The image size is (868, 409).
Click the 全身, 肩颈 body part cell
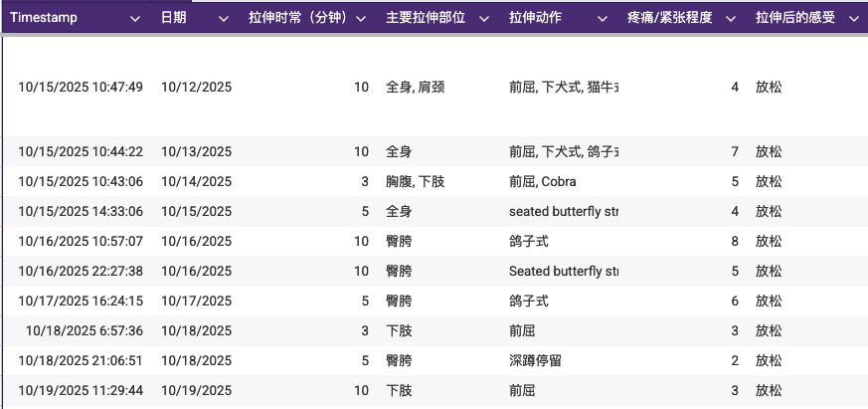[415, 88]
